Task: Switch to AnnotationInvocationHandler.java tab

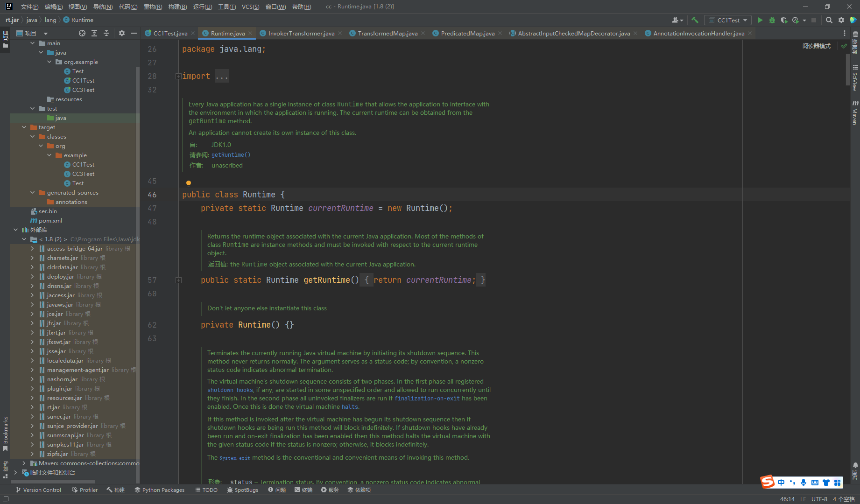Action: click(698, 33)
